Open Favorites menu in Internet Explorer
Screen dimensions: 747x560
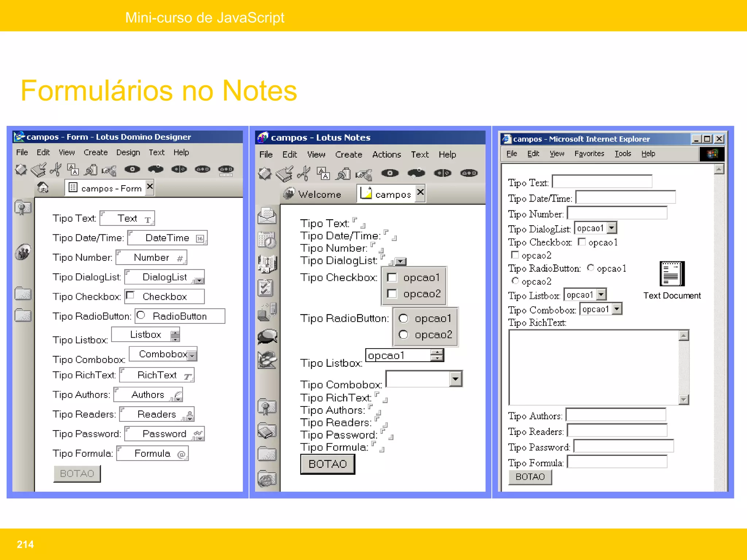589,153
